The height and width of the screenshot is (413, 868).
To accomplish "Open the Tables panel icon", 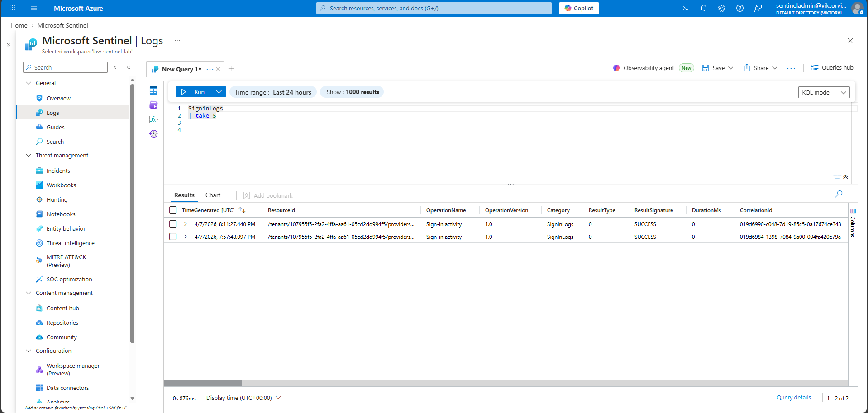I will point(153,91).
